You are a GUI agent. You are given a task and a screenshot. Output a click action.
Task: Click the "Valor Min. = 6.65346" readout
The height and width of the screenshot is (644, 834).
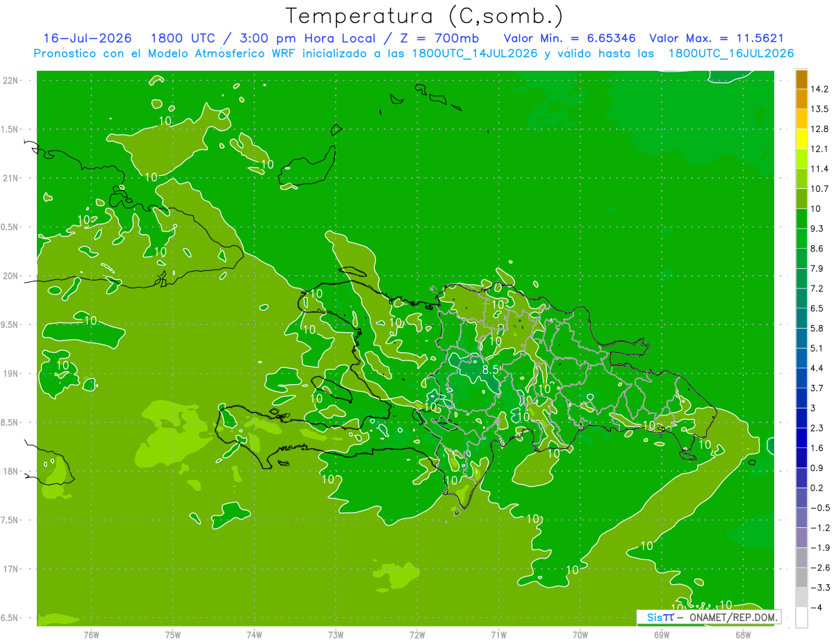(569, 38)
